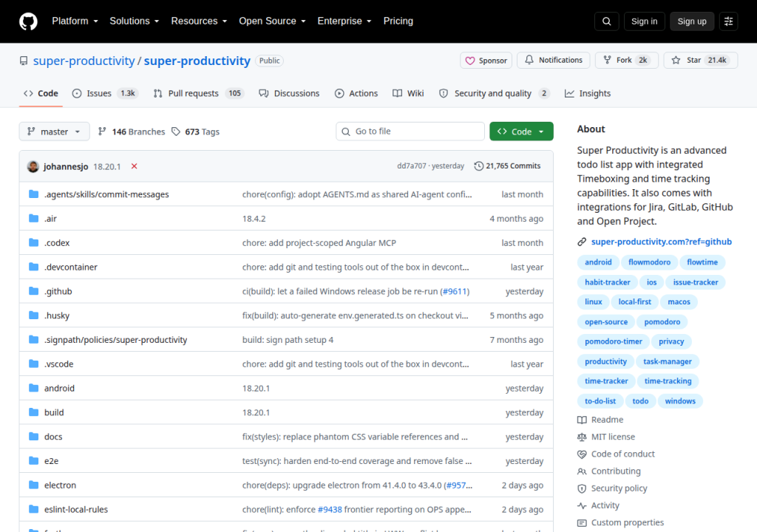Star the repository
Screen dimensions: 757x532
click(701, 61)
